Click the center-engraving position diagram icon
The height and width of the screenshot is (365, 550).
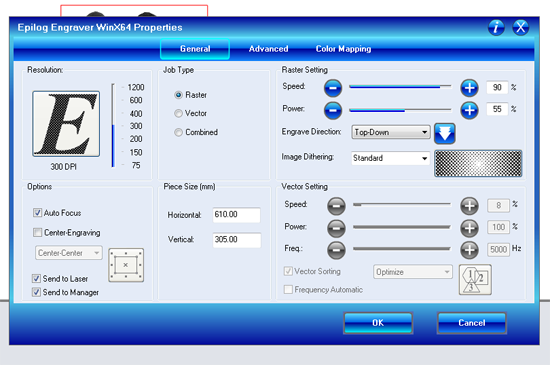(x=126, y=265)
